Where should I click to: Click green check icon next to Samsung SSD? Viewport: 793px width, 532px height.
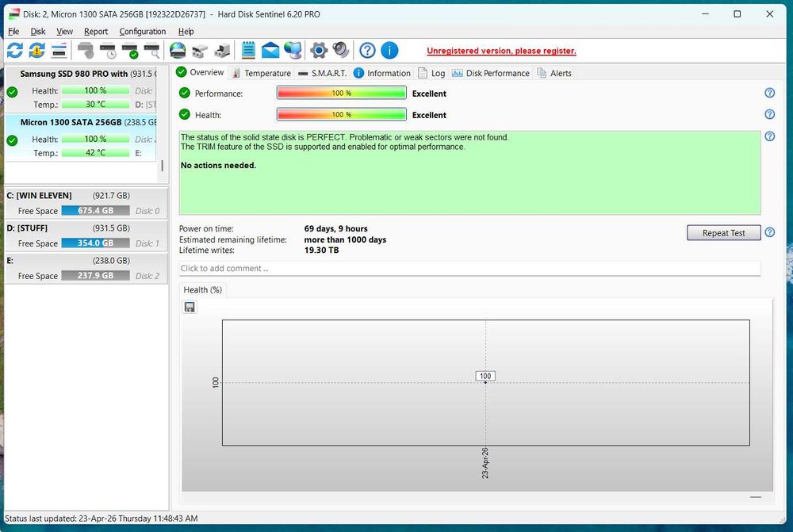click(12, 92)
